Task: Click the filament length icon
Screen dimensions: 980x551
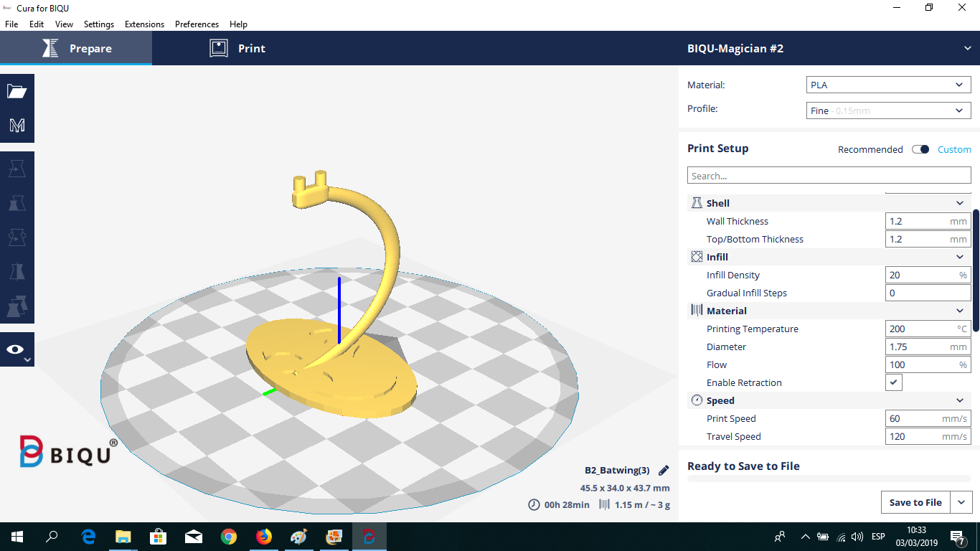Action: click(604, 505)
